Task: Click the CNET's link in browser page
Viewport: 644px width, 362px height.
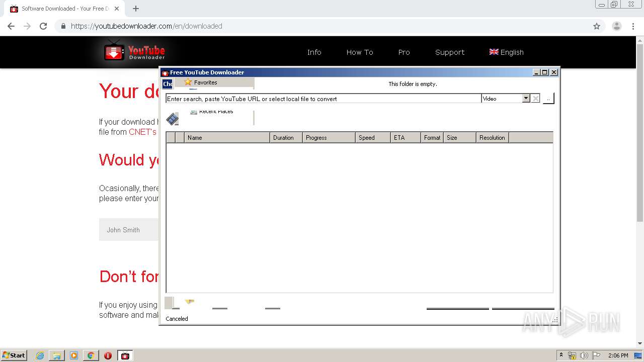Action: [x=142, y=132]
